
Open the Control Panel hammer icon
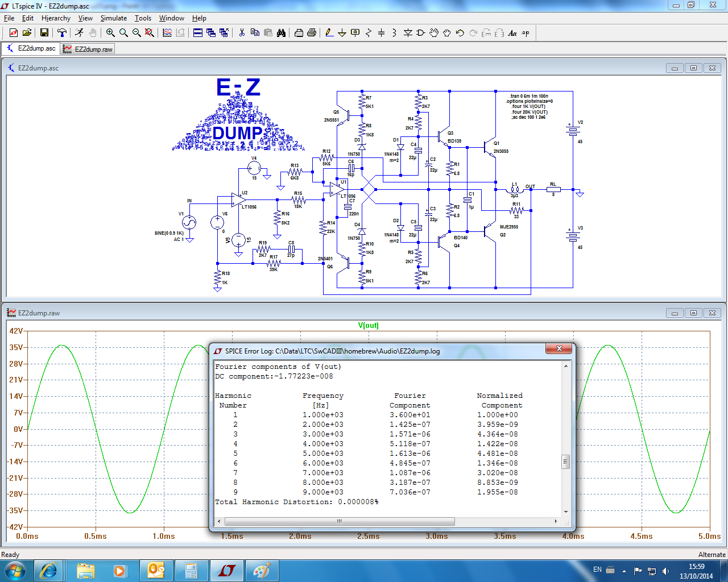[x=61, y=33]
